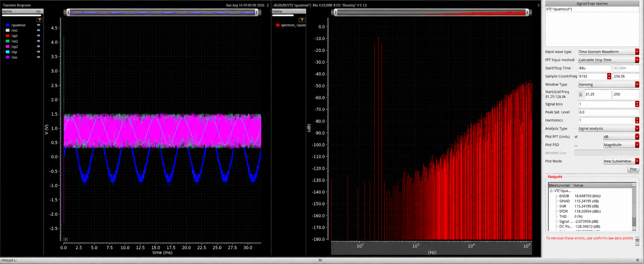
Task: Click the red swatch of spectrum_/quantout trace
Action: 278,25
